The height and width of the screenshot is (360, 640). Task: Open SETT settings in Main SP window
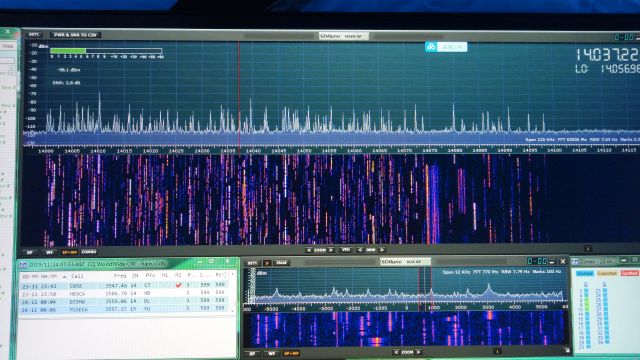(34, 35)
